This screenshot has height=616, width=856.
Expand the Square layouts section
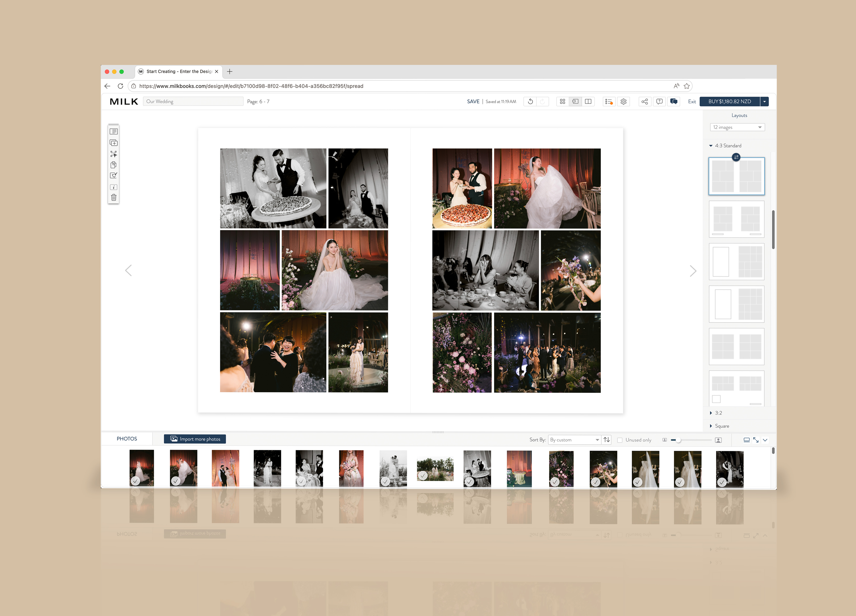[x=711, y=426]
